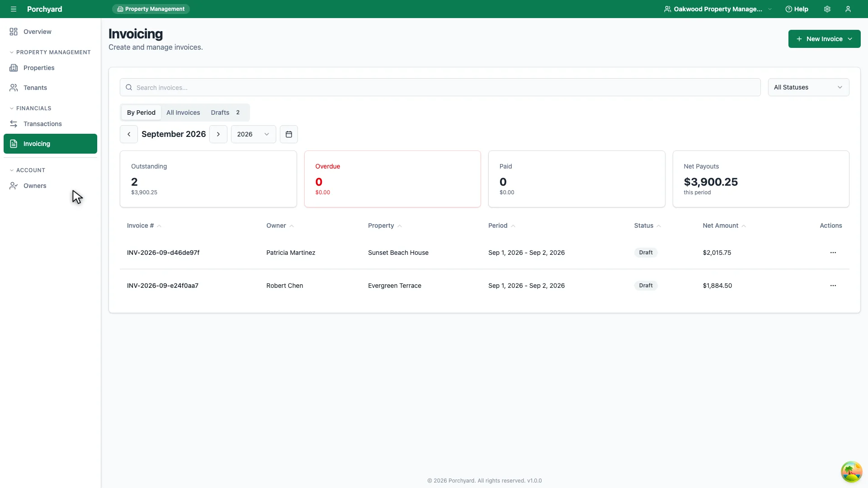
Task: Go to Overview in sidebar
Action: pos(50,32)
